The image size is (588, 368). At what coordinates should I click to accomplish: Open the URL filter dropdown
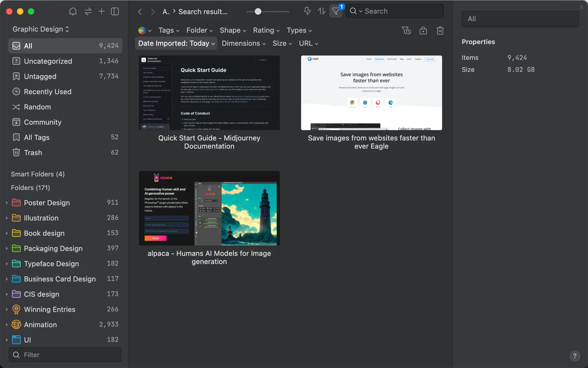coord(308,43)
